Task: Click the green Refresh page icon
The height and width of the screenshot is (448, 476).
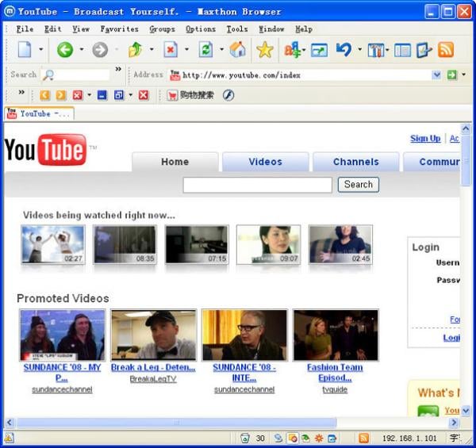Action: [x=205, y=50]
